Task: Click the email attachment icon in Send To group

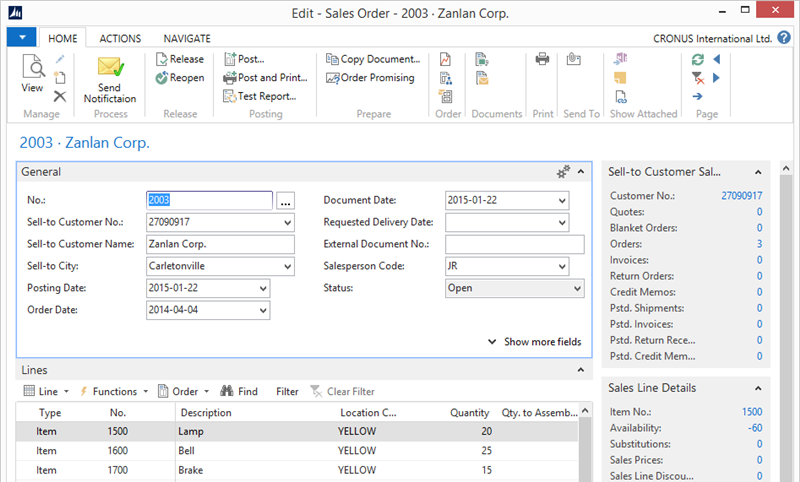Action: 574,59
